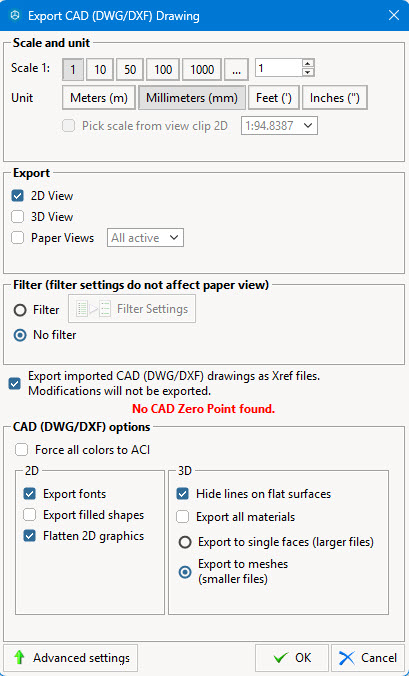
Task: Decrease scale value with down spinner arrow
Action: [x=307, y=72]
